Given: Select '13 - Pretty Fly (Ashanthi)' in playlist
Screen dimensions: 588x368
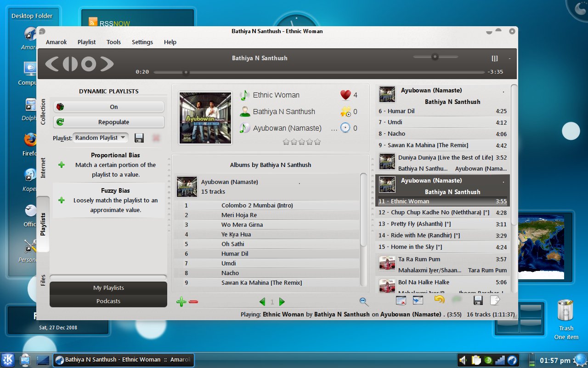Looking at the screenshot, I should pos(442,224).
